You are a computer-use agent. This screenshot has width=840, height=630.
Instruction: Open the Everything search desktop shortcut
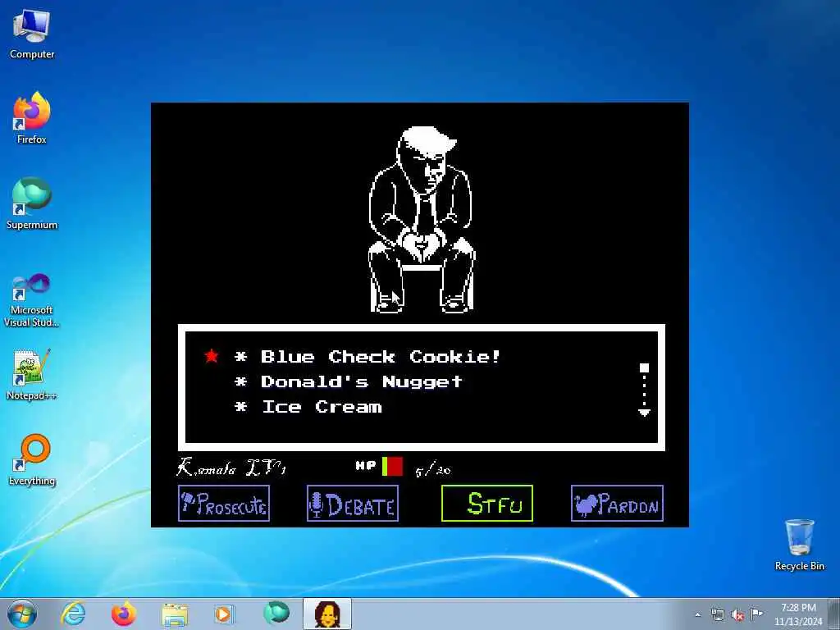[x=32, y=459]
